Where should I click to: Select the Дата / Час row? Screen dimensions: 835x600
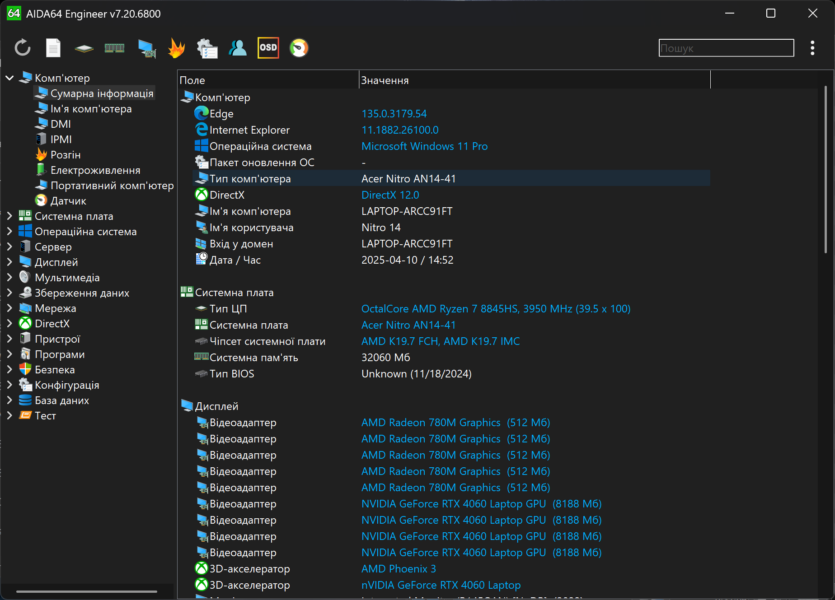(x=452, y=260)
